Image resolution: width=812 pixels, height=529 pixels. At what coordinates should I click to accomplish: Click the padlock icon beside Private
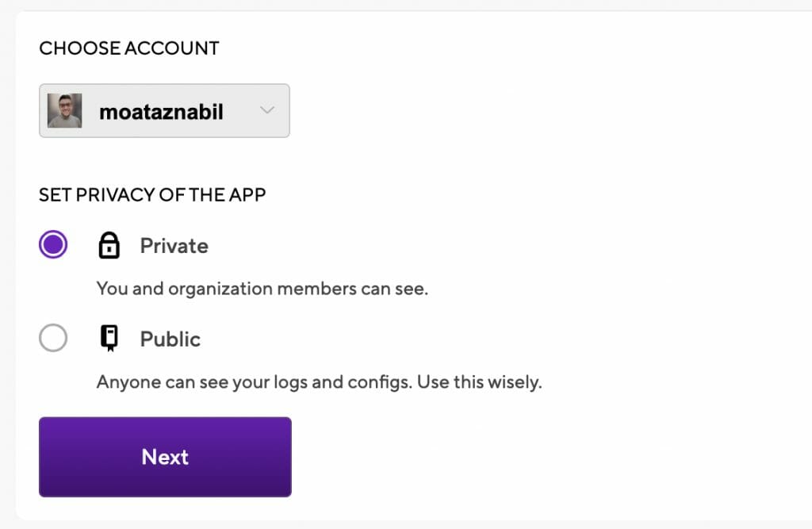click(109, 245)
